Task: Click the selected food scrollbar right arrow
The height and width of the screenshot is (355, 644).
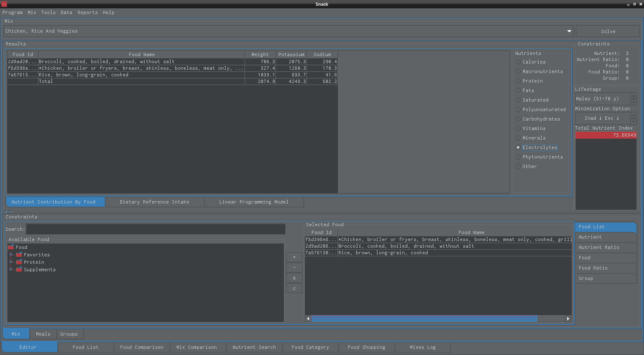Action: [568, 318]
